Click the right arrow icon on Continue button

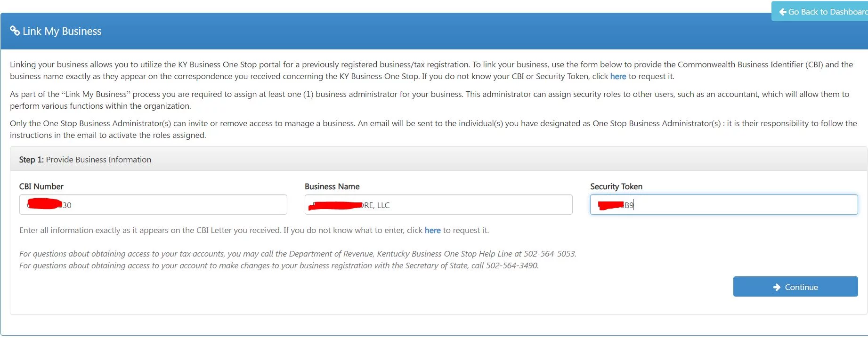[x=777, y=287]
